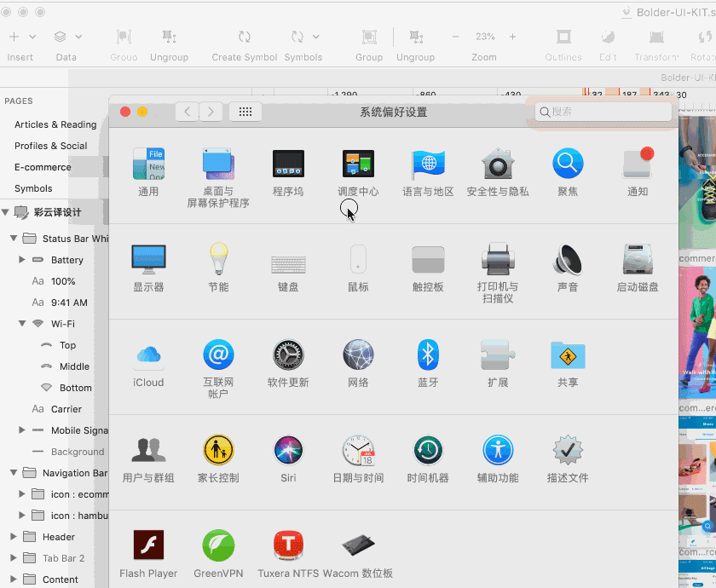Open Wacom 数位板 tablet settings
Viewport: 716px width, 588px height.
[x=358, y=545]
